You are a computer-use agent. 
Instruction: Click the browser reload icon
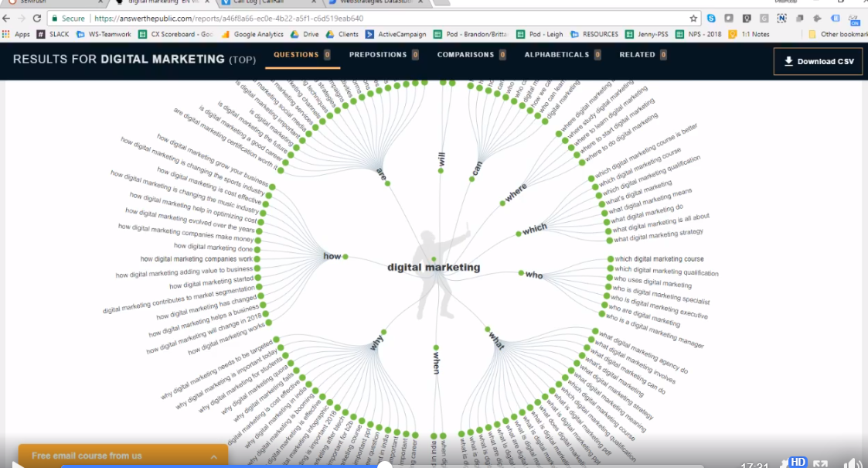pos(37,19)
